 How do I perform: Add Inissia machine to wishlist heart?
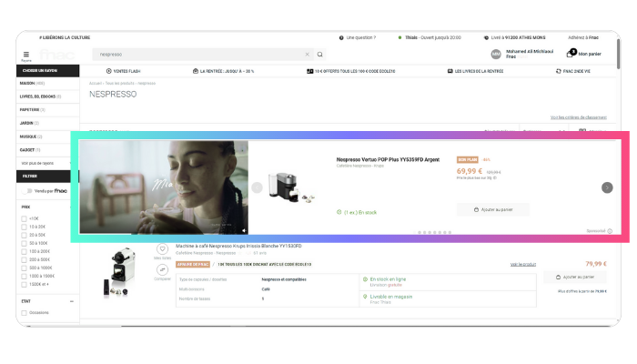163,249
